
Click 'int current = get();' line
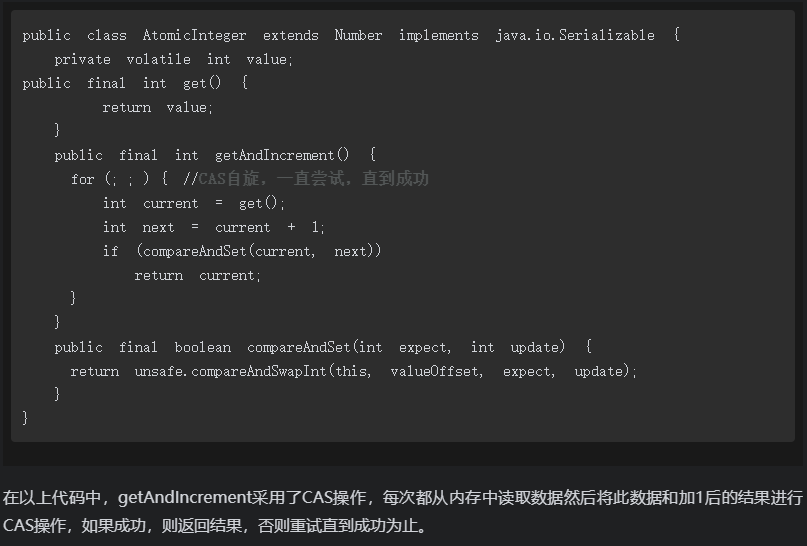coord(194,203)
